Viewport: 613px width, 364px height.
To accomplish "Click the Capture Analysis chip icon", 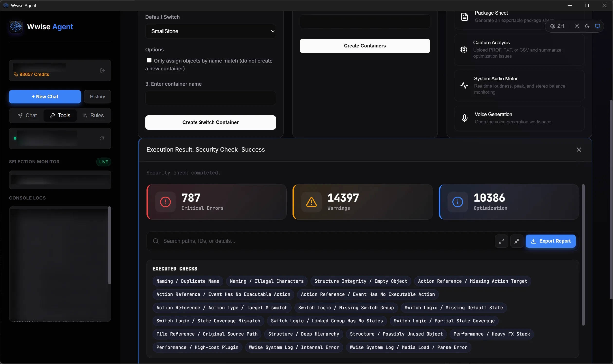I will pyautogui.click(x=464, y=50).
